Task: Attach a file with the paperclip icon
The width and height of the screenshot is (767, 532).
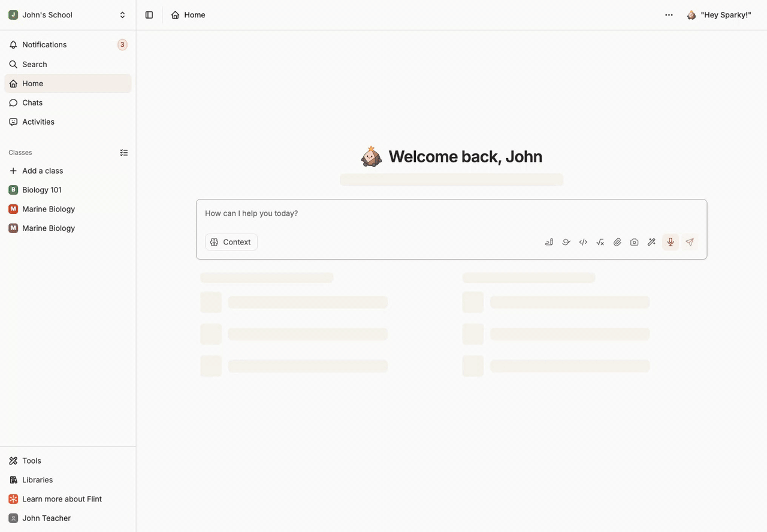Action: (x=617, y=242)
